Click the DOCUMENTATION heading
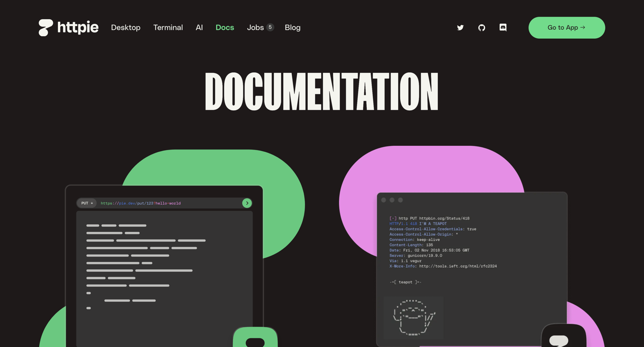 [x=322, y=91]
